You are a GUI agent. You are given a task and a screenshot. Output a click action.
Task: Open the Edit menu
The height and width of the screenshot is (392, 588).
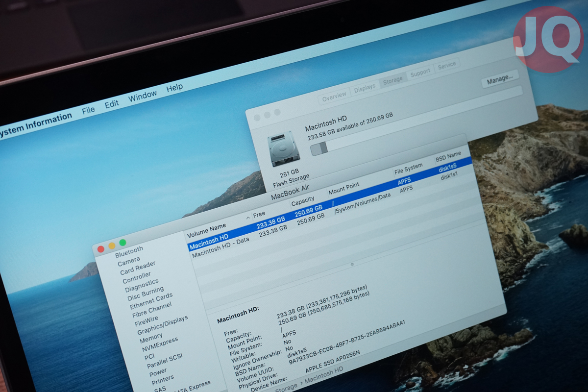pos(112,104)
